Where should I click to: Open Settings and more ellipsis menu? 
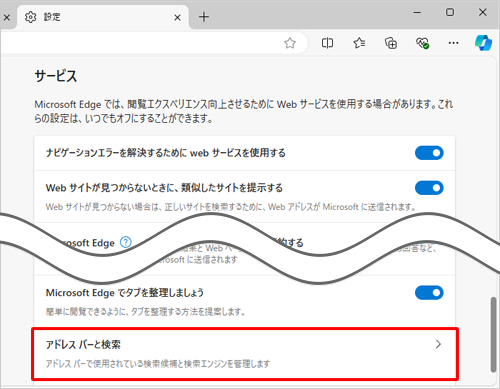(x=453, y=43)
